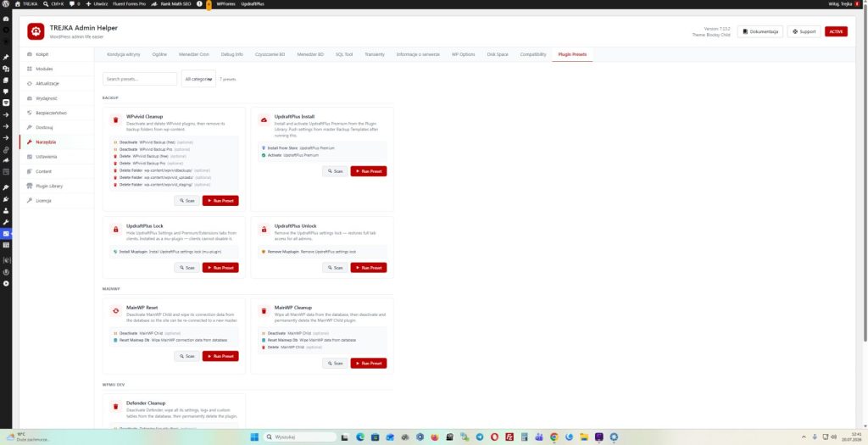Switch to Czyszczenie BD tab

point(270,54)
